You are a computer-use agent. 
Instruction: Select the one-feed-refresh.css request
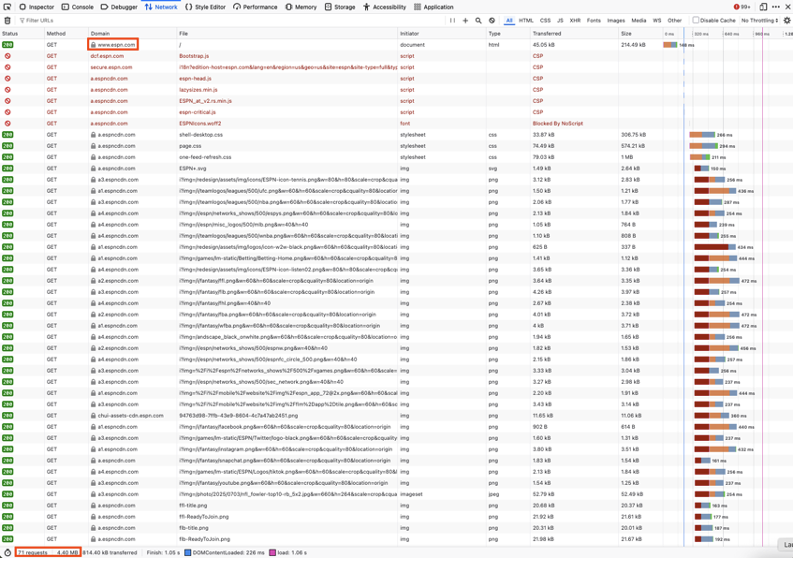397,157
